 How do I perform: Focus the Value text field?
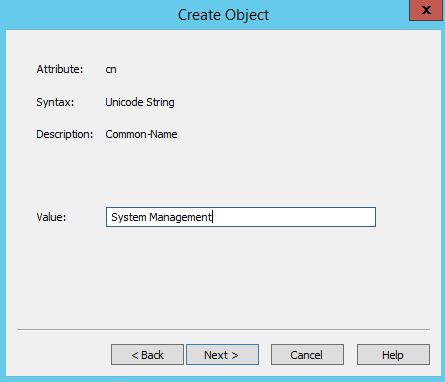241,217
